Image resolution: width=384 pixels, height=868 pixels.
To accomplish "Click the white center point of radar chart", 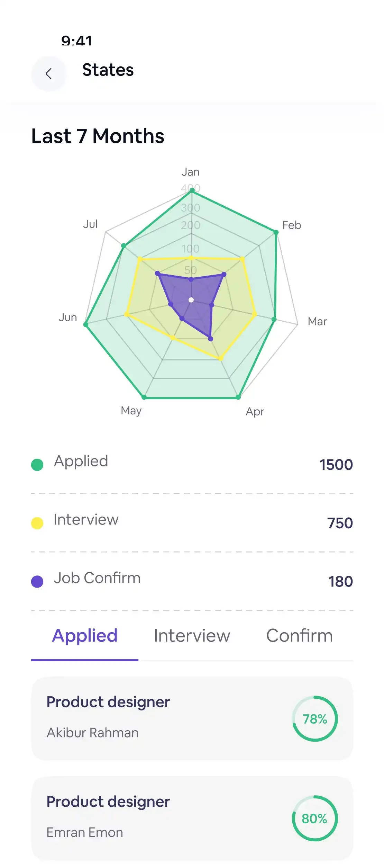I will point(191,300).
